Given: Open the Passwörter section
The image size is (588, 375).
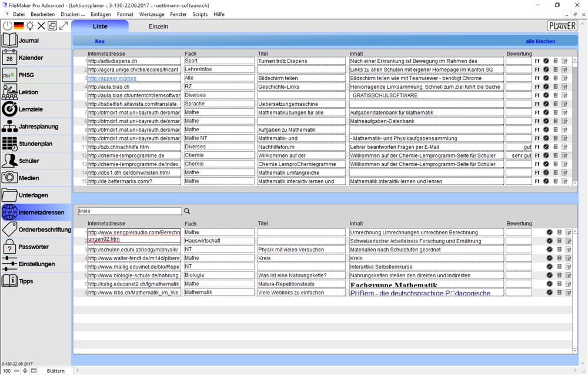Looking at the screenshot, I should tap(36, 247).
